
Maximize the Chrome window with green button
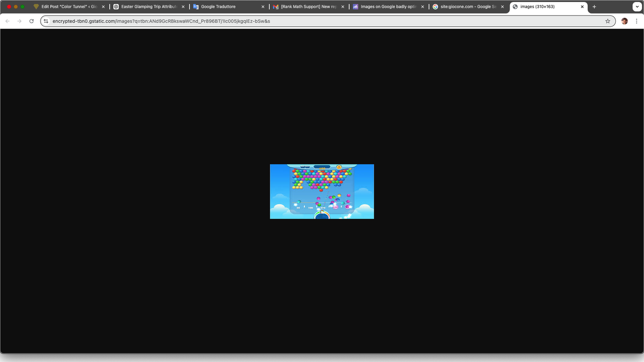click(x=23, y=7)
